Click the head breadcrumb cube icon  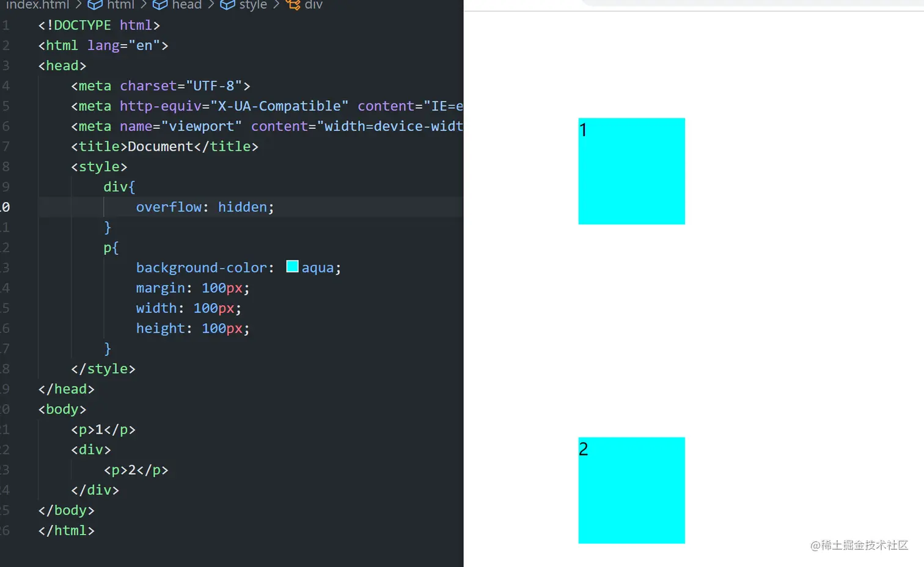pyautogui.click(x=160, y=5)
